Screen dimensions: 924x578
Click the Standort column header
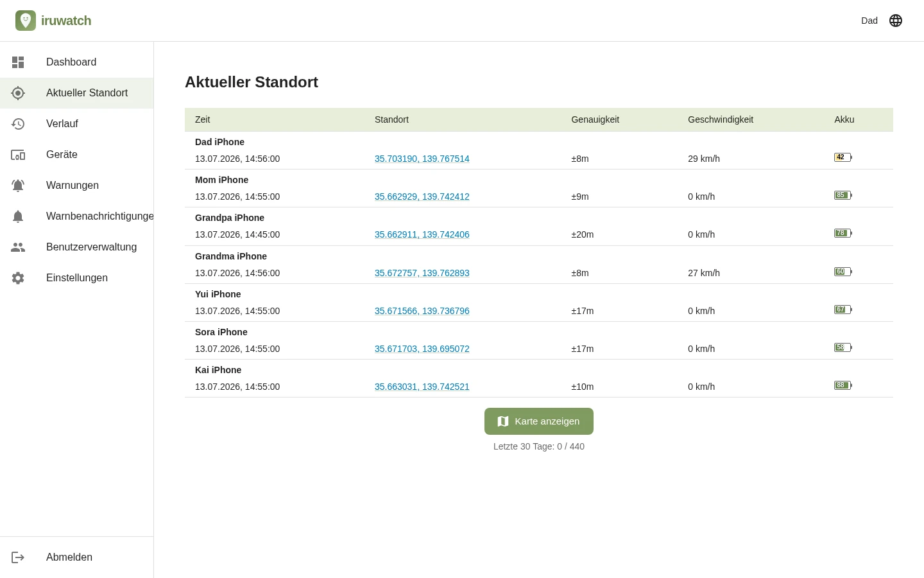[x=391, y=119]
